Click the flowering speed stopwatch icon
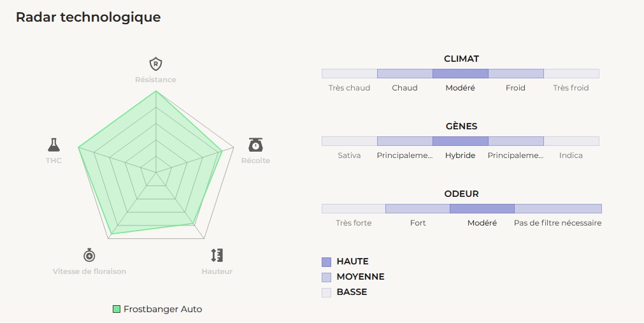This screenshot has width=644, height=323. tap(89, 255)
